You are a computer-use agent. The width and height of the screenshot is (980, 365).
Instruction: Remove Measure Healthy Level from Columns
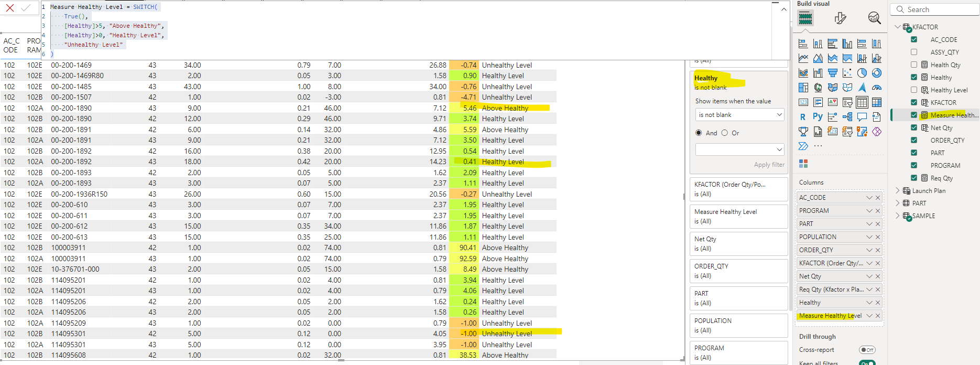(x=878, y=316)
